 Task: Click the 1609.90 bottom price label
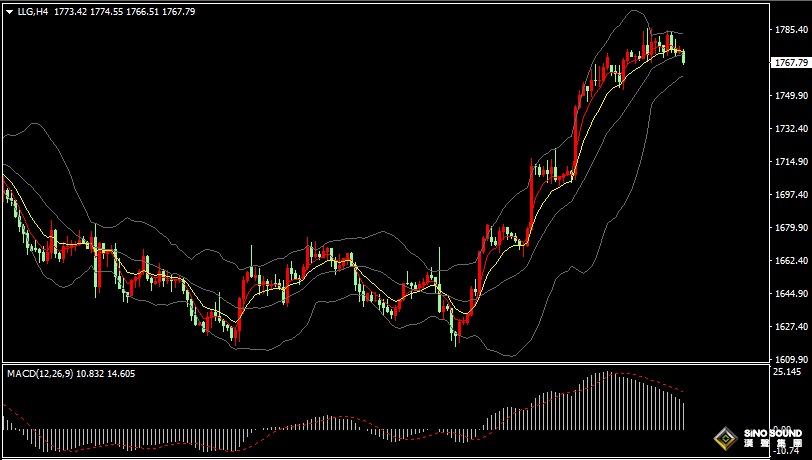tap(791, 359)
